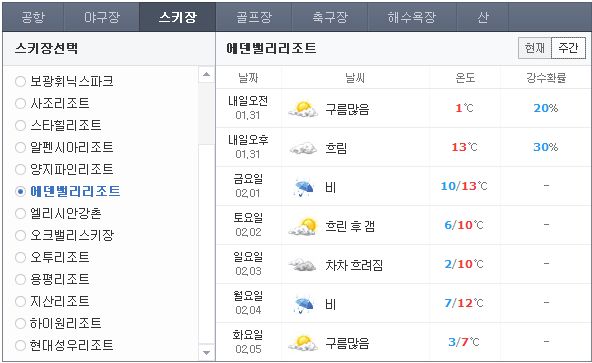Image resolution: width=592 pixels, height=363 pixels.
Task: Click the 10/13℃ temperature for 금요일
Action: (464, 186)
